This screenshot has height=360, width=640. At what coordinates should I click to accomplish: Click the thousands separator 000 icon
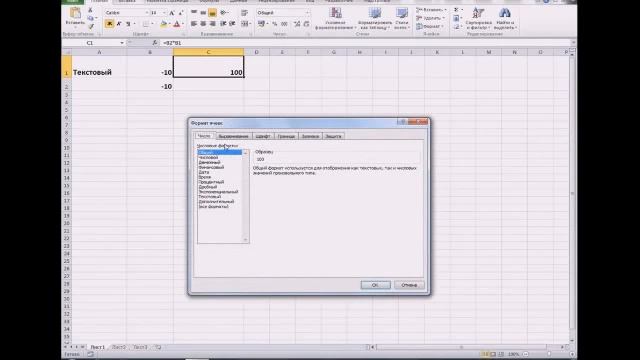pyautogui.click(x=284, y=24)
